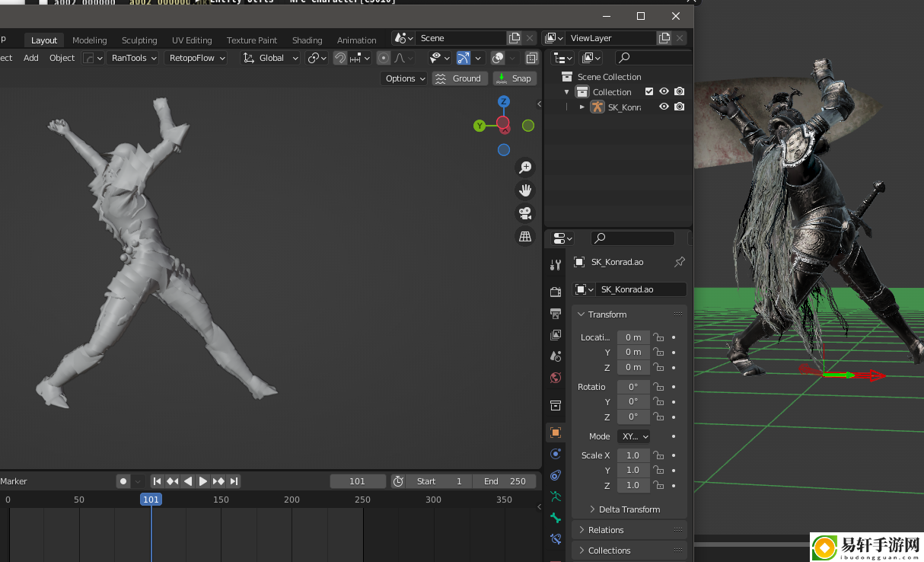Open the Bone Constraints properties tab
Viewport: 924px width, 562px height.
tap(556, 539)
